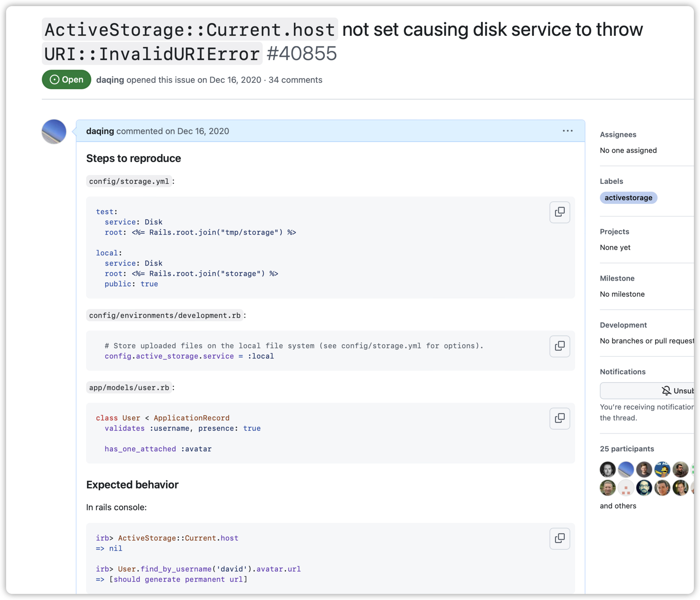This screenshot has height=600, width=700.
Task: Open the fifth participant avatar in top row
Action: coord(680,469)
